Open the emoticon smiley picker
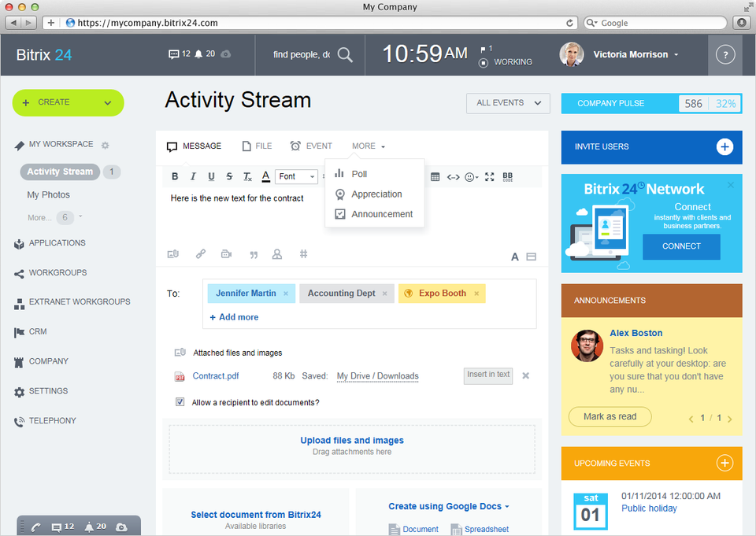This screenshot has height=536, width=756. [471, 177]
